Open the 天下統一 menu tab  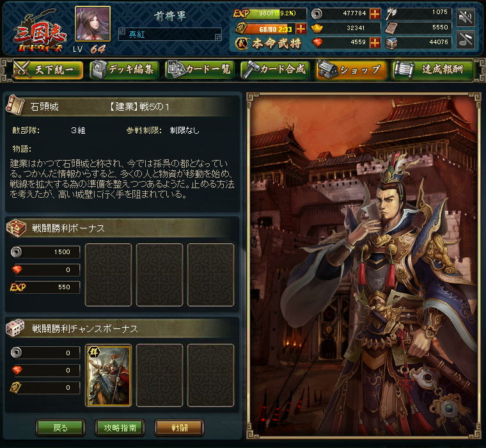tap(48, 70)
